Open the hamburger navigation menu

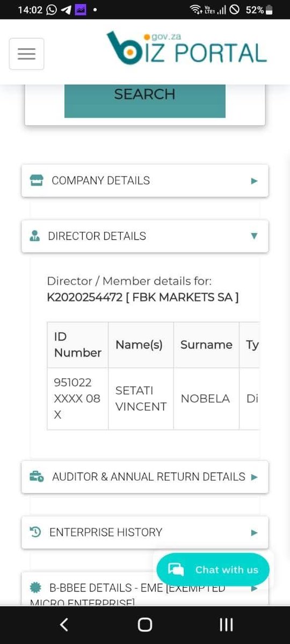pyautogui.click(x=26, y=54)
